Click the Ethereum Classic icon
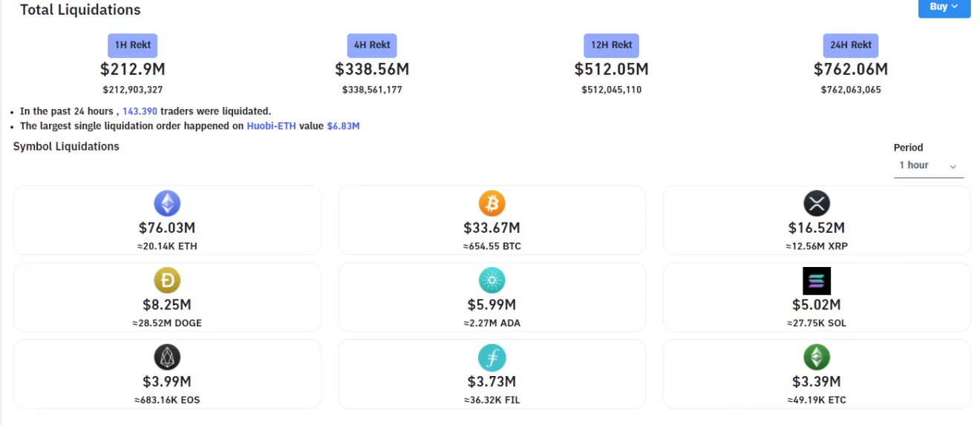Screen dimensions: 980x425 point(816,358)
